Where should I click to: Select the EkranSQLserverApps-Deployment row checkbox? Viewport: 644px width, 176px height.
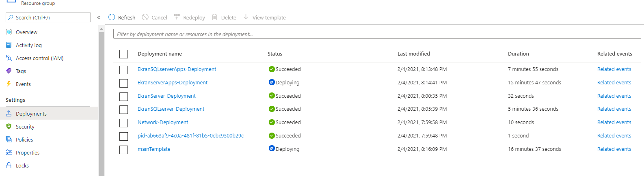124,70
